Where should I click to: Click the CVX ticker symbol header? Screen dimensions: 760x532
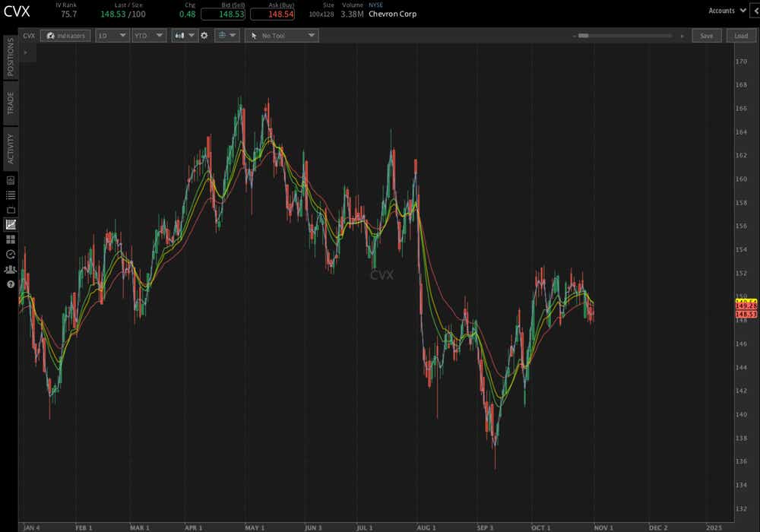pos(17,11)
